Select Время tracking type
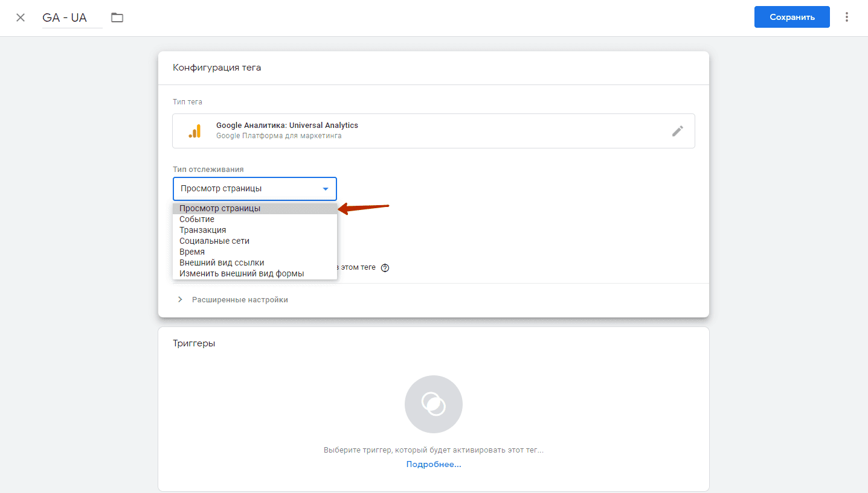The height and width of the screenshot is (493, 868). click(x=255, y=252)
